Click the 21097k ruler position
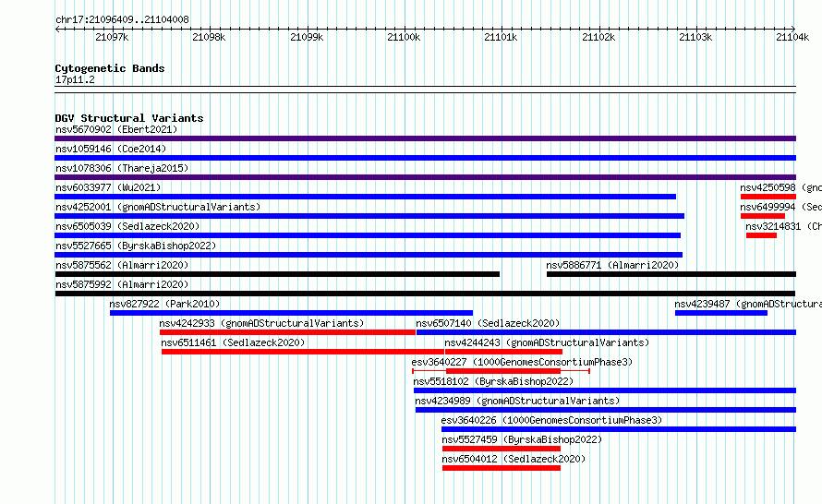 pos(112,37)
